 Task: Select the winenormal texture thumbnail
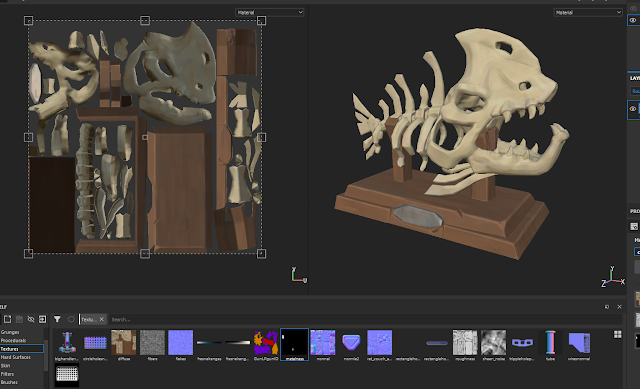579,342
